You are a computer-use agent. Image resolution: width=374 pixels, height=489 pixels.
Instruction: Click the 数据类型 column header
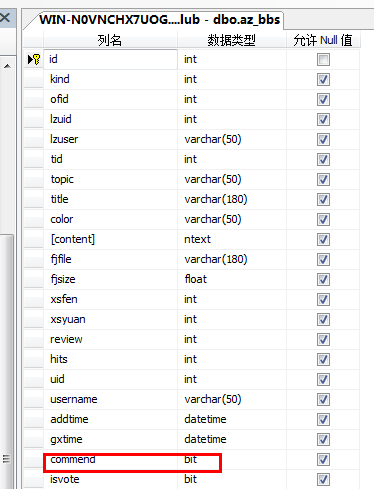(x=232, y=40)
